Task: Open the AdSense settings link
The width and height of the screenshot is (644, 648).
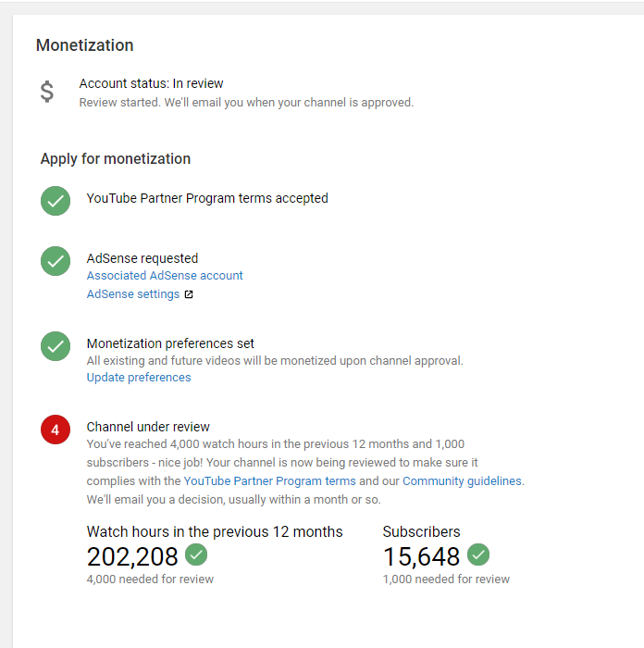Action: click(x=133, y=294)
